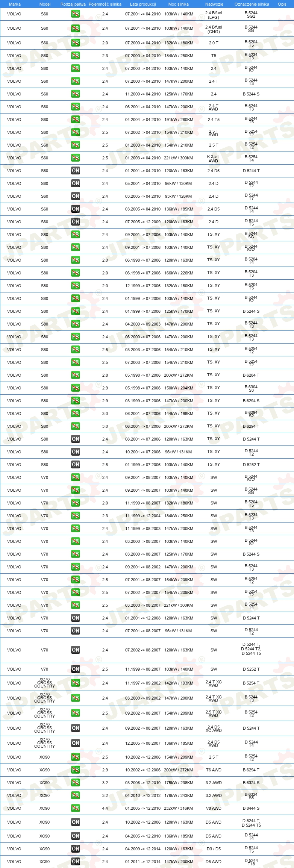Viewport: 294px width, 868px height.
Task: Select the Opis column header
Action: (282, 4)
